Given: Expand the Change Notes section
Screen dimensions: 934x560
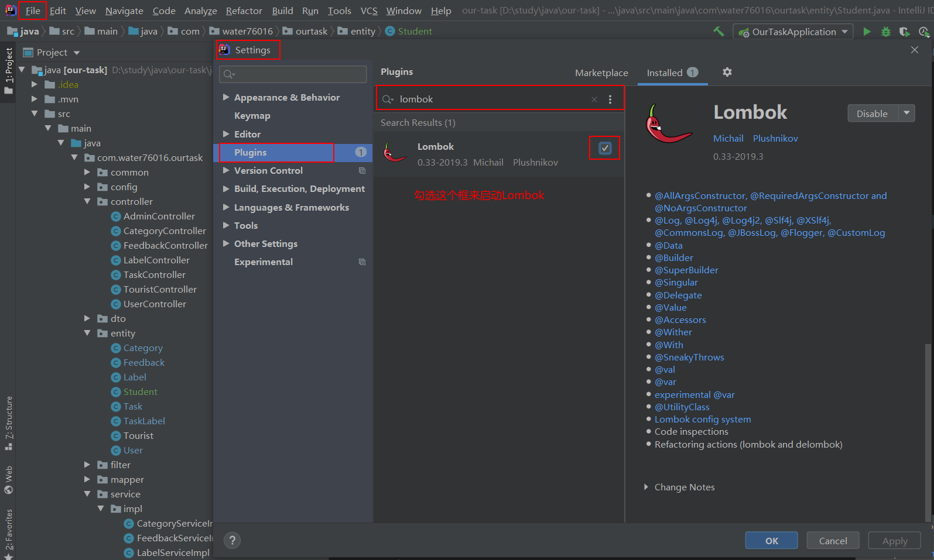Looking at the screenshot, I should click(646, 487).
